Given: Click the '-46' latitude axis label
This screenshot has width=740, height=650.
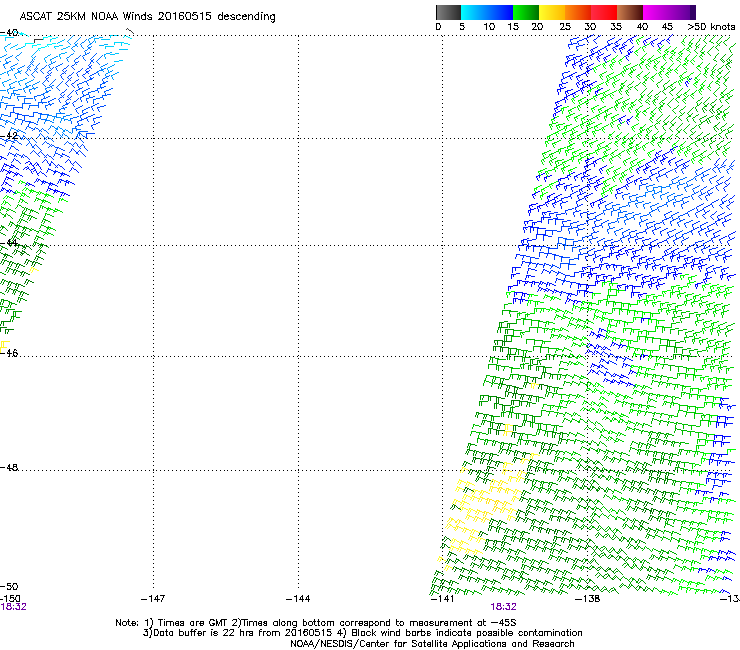Looking at the screenshot, I should [x=9, y=353].
